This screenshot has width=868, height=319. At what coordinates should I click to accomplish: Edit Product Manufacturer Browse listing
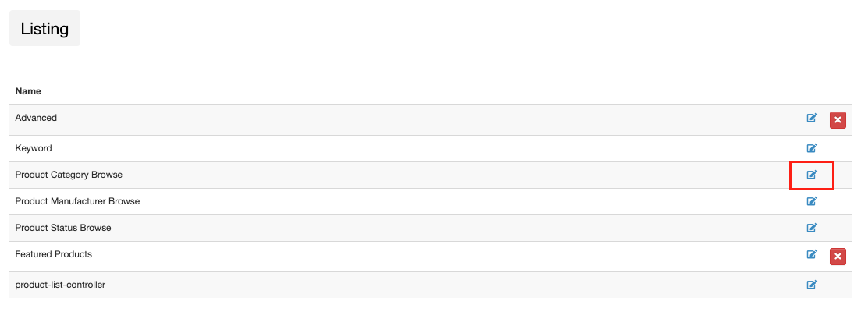click(x=812, y=201)
